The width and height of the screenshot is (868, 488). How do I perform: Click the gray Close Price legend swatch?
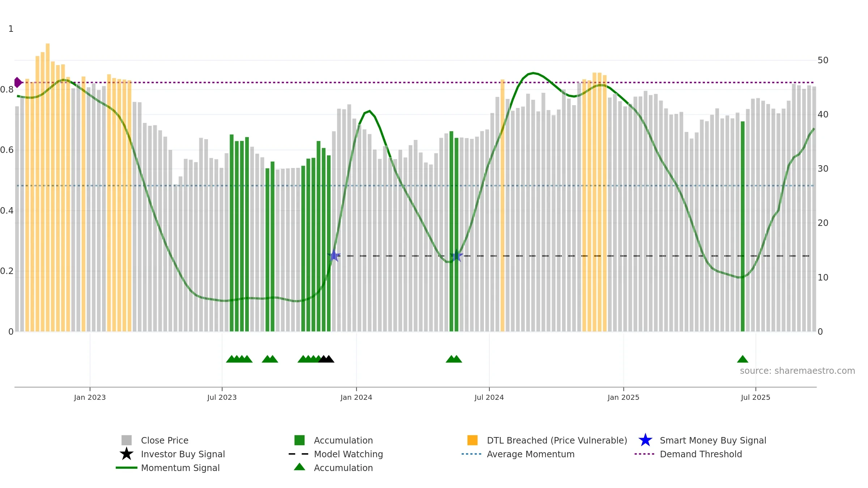127,440
